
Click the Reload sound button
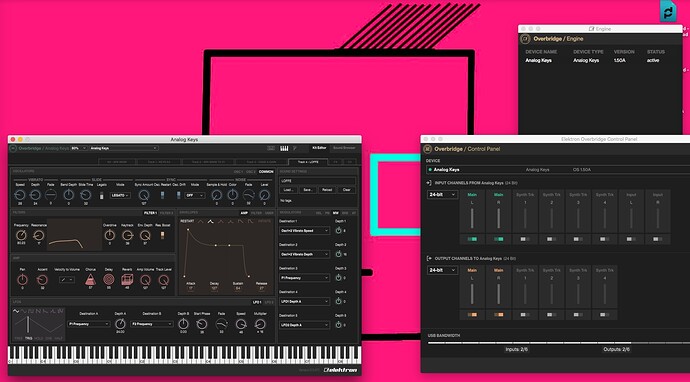click(327, 190)
